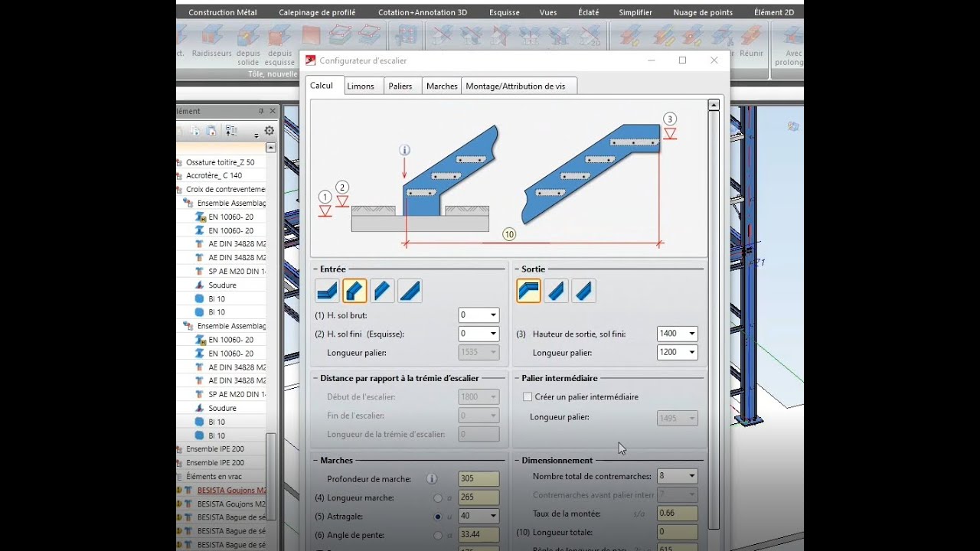The image size is (980, 551).
Task: Click the tree filter icon in element panel toolbar
Action: (x=231, y=131)
